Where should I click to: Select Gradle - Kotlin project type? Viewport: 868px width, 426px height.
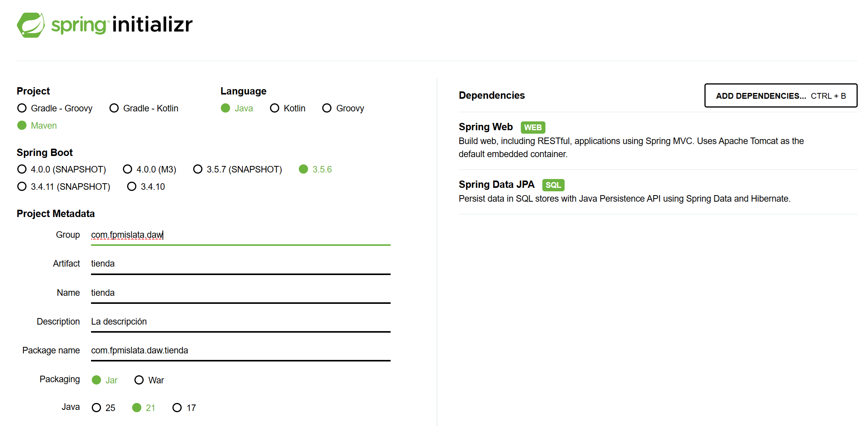tap(114, 108)
